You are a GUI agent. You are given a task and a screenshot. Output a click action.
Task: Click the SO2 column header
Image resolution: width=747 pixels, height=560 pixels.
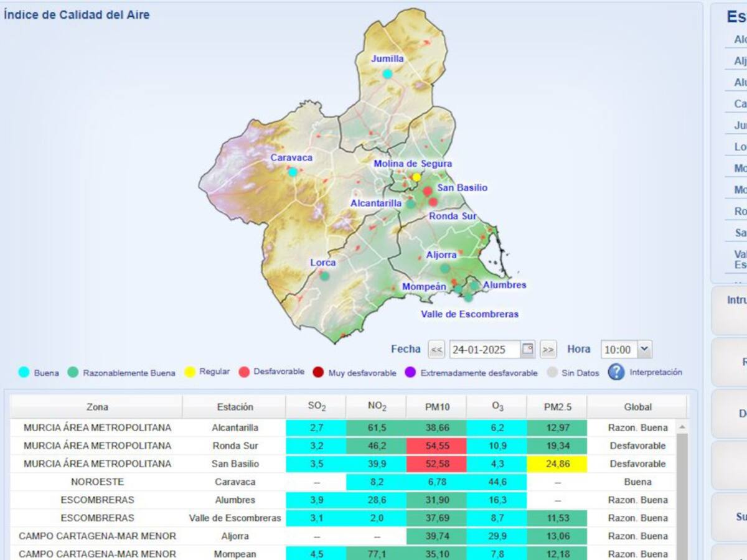(316, 407)
